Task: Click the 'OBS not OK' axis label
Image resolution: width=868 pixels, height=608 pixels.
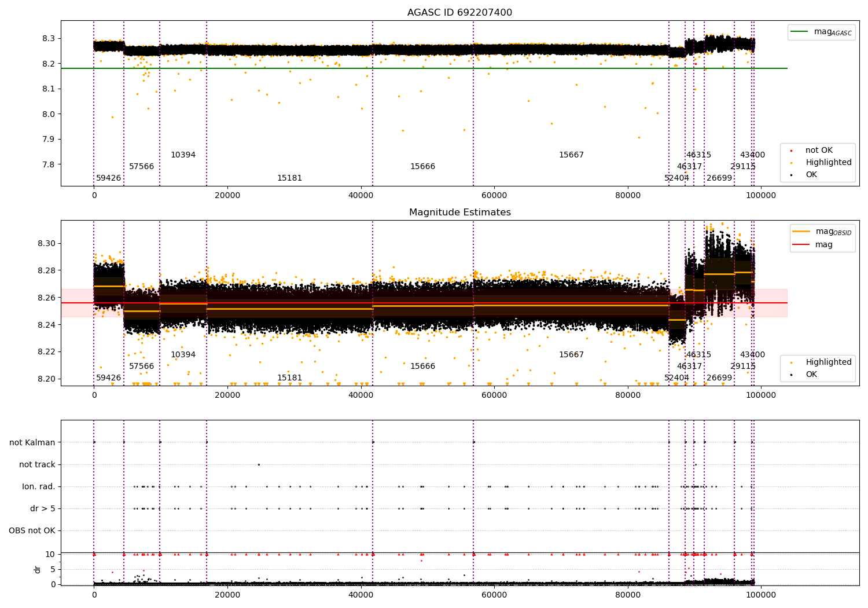Action: click(x=32, y=531)
